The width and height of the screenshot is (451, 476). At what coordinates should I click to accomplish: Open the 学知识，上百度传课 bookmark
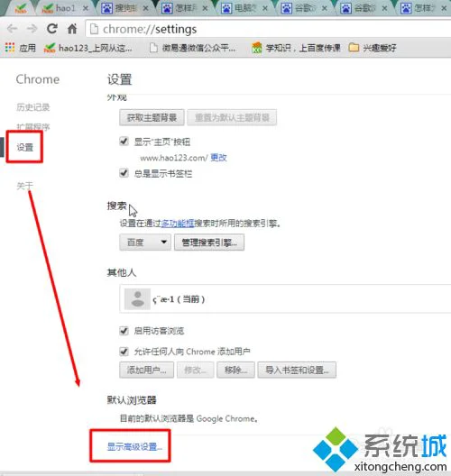point(297,48)
